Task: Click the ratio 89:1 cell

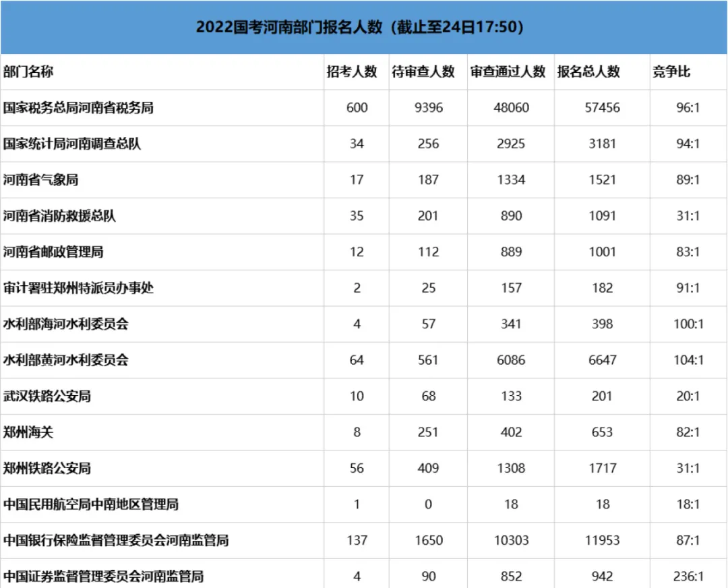Action: pos(688,180)
